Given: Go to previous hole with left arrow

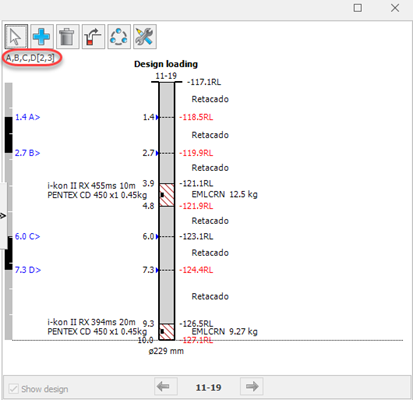Looking at the screenshot, I should [166, 387].
